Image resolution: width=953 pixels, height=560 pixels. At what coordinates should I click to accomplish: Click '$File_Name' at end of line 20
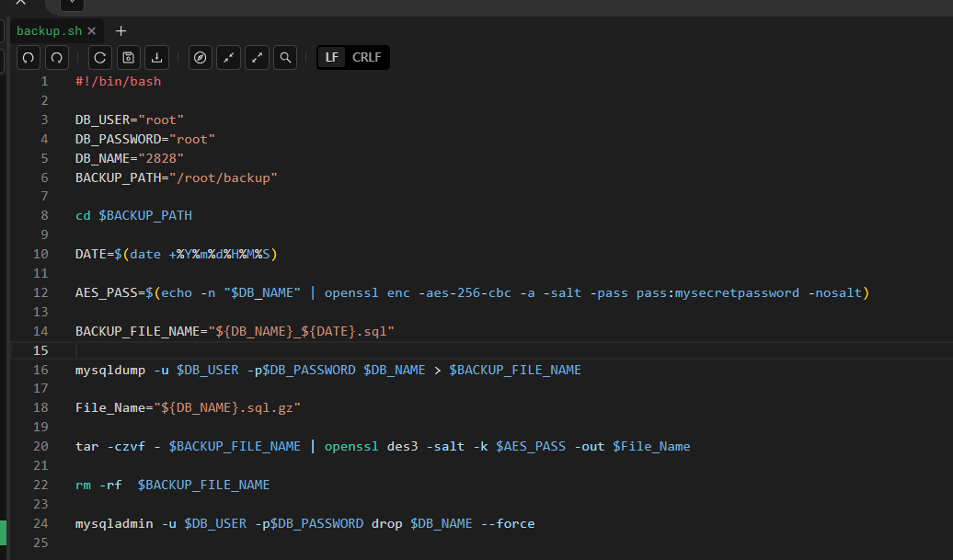[x=651, y=446]
